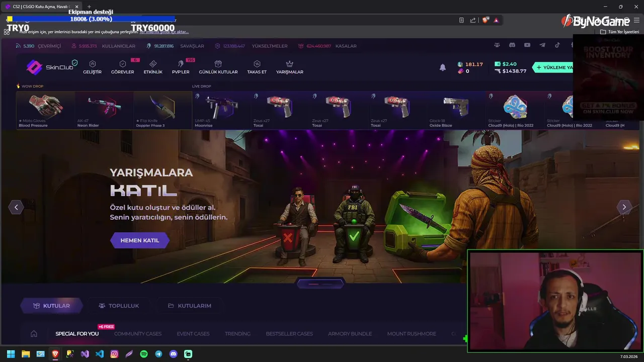Click the YÜKSELTMELER upgrades counter
This screenshot has width=644, height=362.
pyautogui.click(x=251, y=46)
